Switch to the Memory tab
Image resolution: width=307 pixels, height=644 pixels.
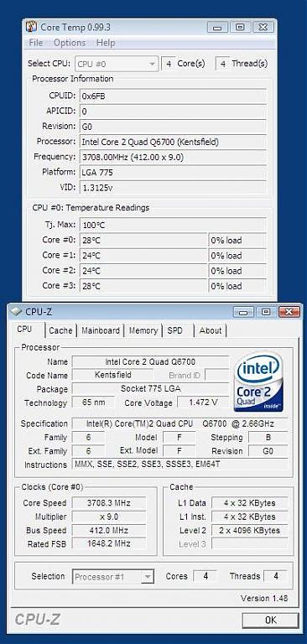point(143,330)
